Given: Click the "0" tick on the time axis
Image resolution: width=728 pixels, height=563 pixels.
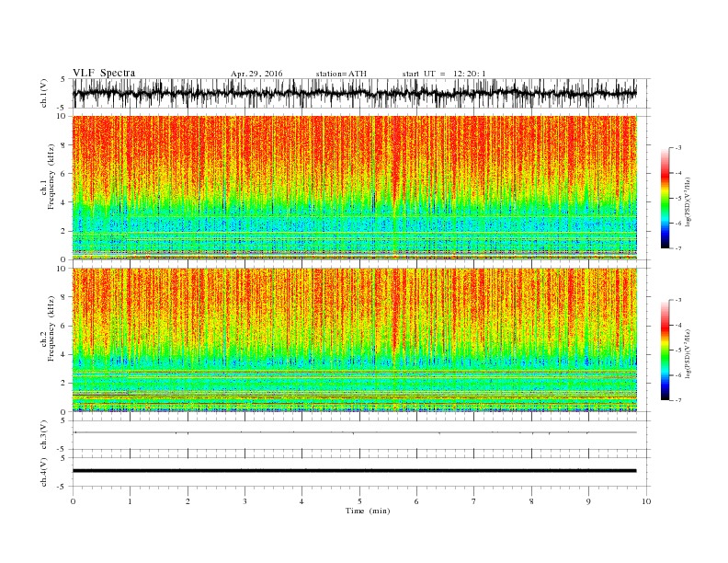Looking at the screenshot, I should [x=73, y=501].
